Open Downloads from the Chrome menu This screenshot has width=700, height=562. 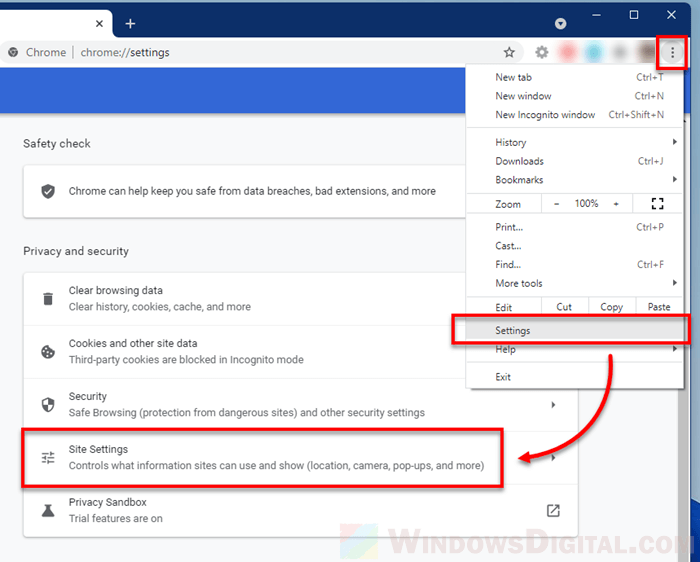tap(575, 161)
